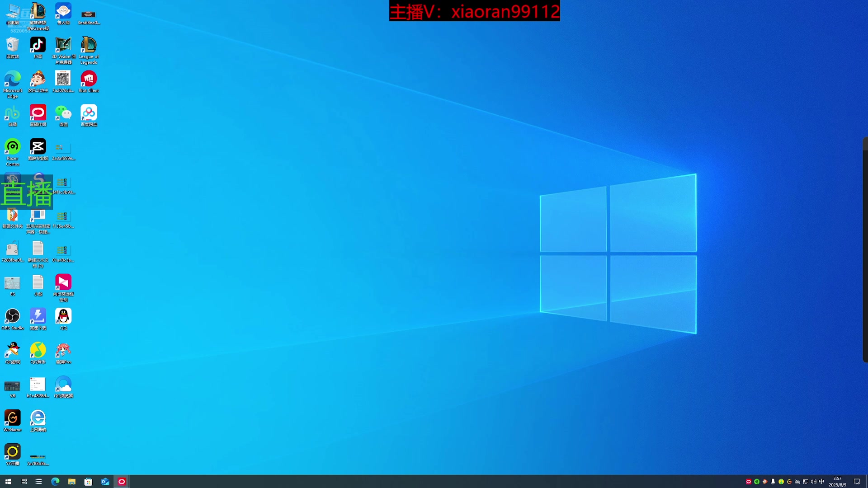Open the 上网导航 Internet Explorer shortcut
The image size is (868, 488).
tap(38, 421)
